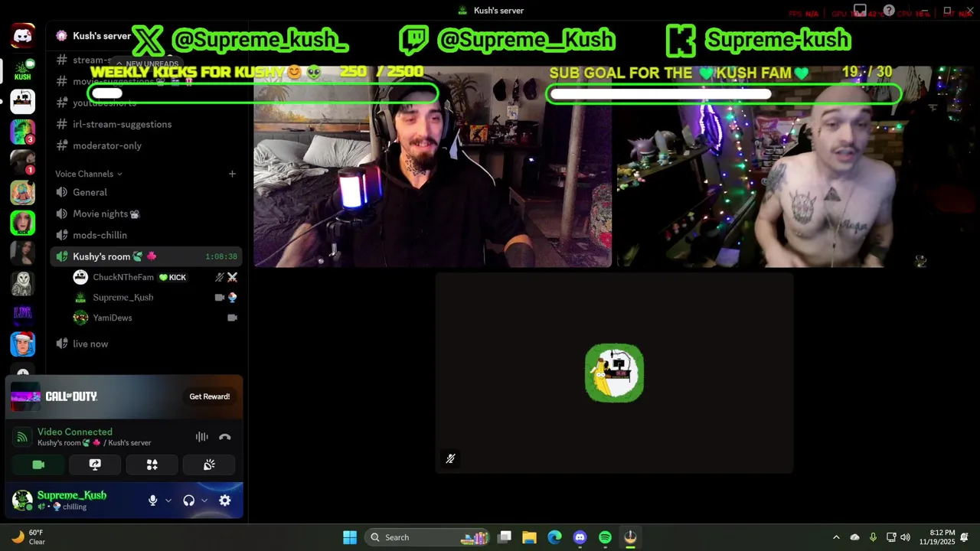Collapse the Voice Channels category
980x551 pixels.
(88, 174)
